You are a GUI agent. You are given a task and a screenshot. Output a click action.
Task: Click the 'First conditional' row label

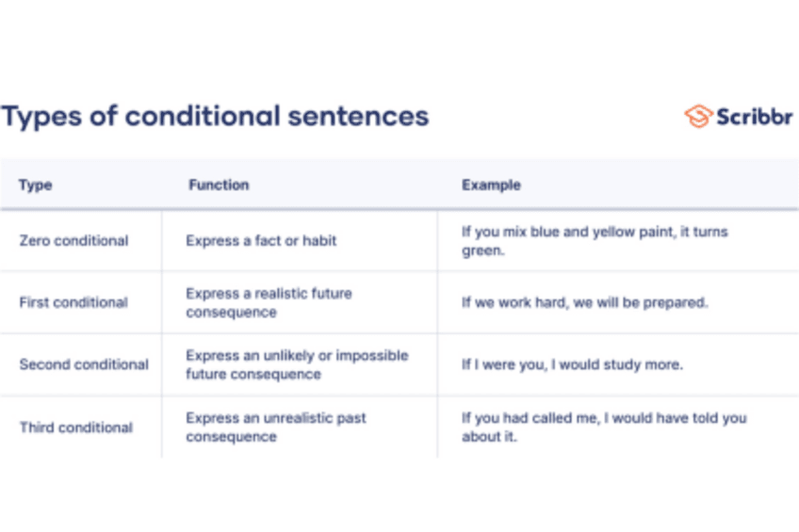[x=73, y=303]
